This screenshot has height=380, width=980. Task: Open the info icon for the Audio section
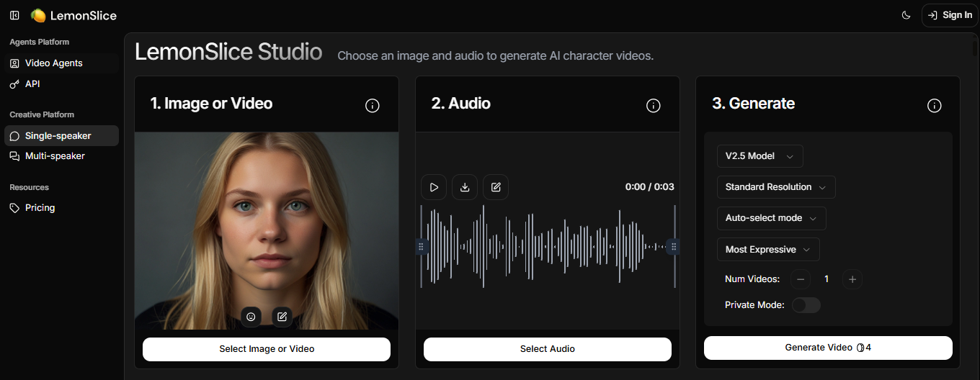click(x=654, y=106)
